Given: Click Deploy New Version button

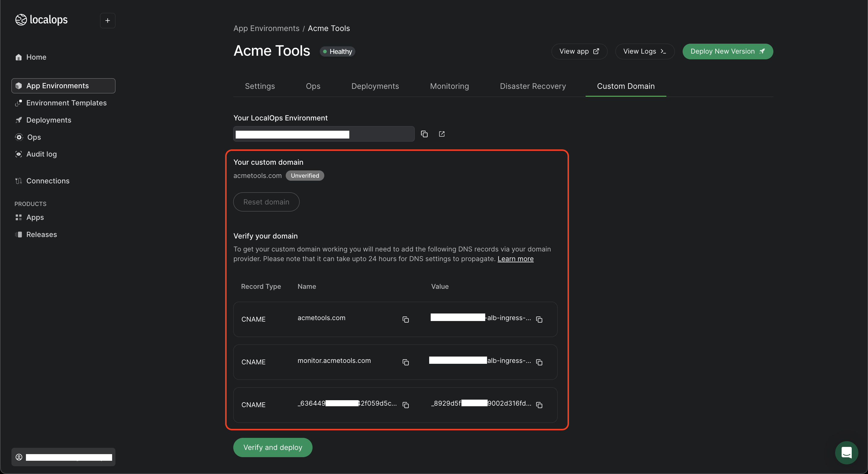Looking at the screenshot, I should [x=728, y=51].
